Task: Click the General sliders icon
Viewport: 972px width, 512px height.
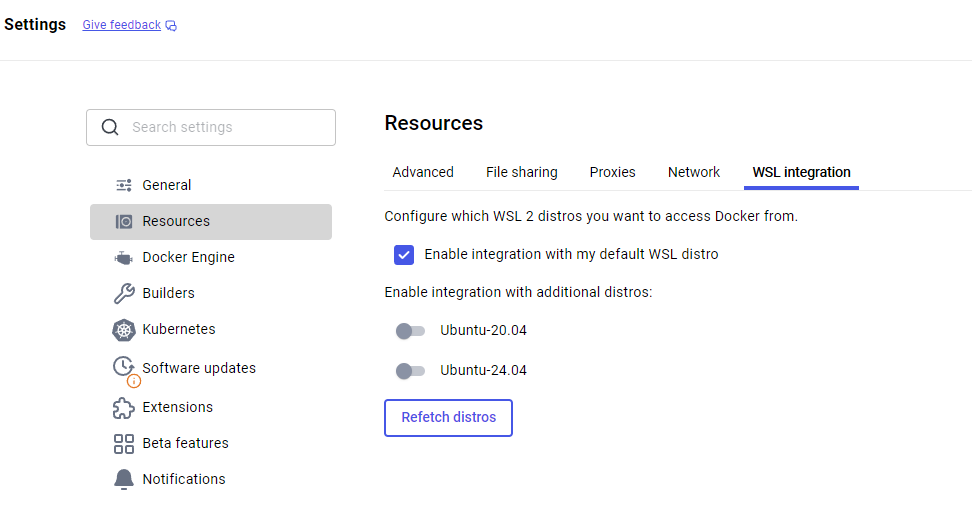Action: point(124,185)
